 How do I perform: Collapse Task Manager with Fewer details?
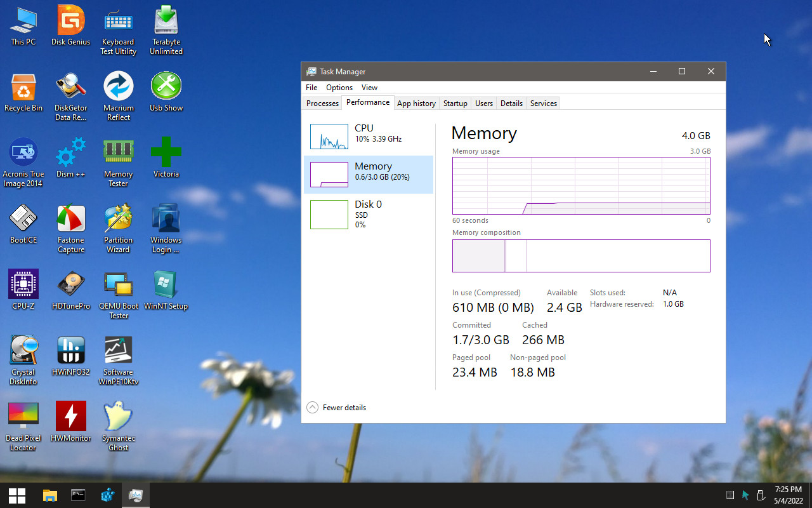(336, 408)
